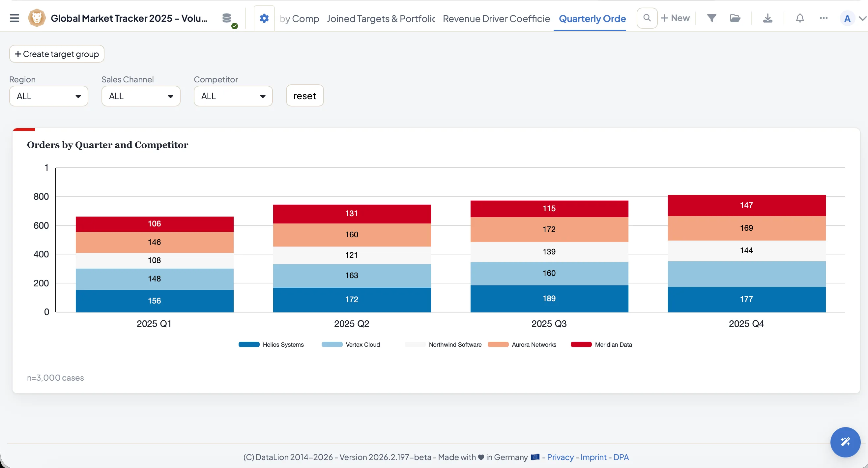Click the 2025 Q1 Vertex Cloud segment 148

click(154, 279)
